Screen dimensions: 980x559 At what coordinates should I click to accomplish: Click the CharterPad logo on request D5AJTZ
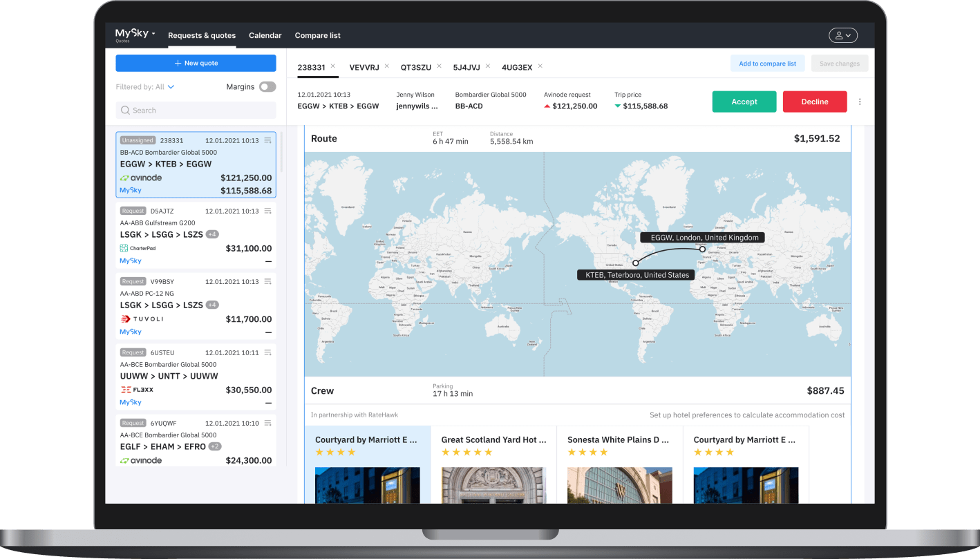click(x=138, y=248)
